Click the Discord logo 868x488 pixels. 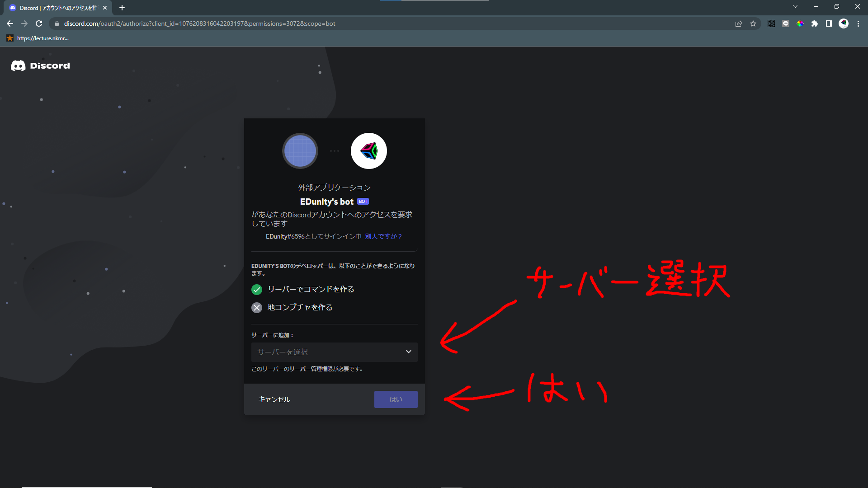[x=40, y=66]
